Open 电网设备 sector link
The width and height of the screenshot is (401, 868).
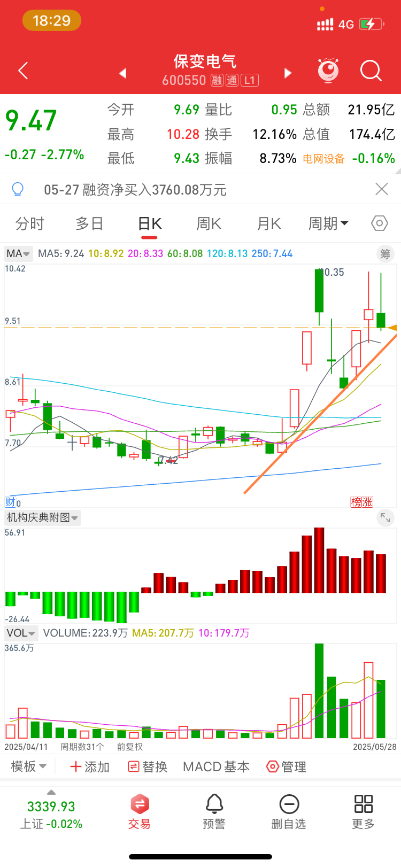323,159
